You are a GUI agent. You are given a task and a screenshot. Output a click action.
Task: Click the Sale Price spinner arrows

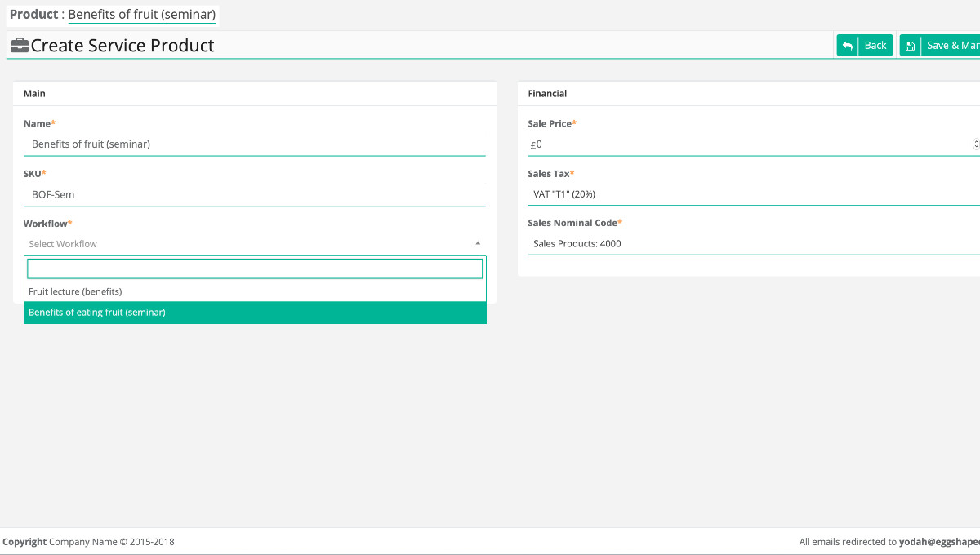point(976,144)
